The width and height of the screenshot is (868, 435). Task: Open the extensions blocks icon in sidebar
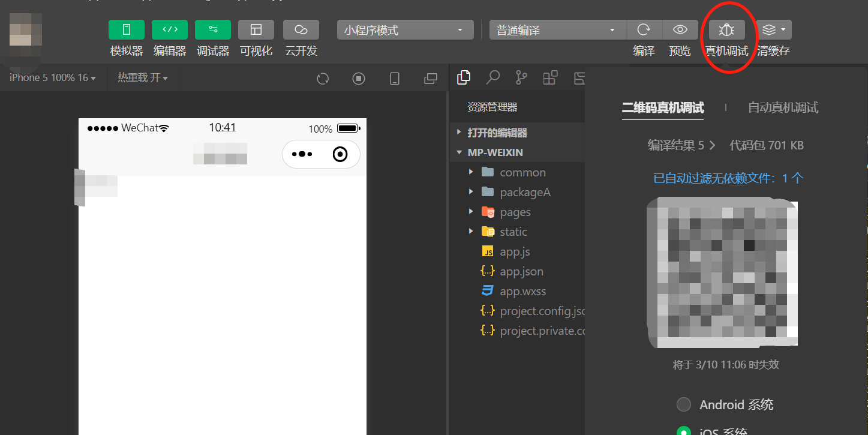tap(550, 77)
